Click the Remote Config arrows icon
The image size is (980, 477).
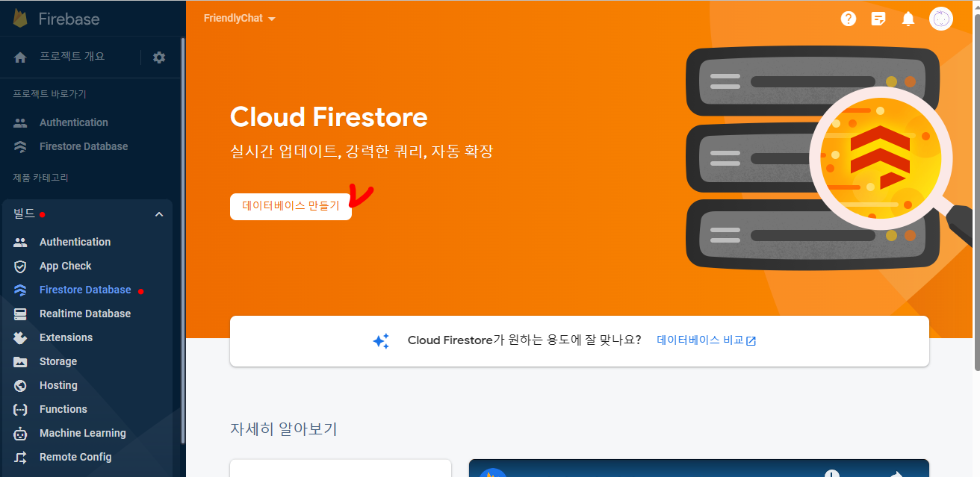pos(20,457)
